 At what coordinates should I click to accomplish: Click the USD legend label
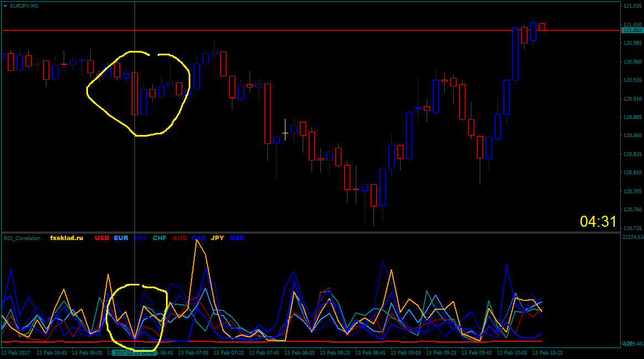coord(102,238)
